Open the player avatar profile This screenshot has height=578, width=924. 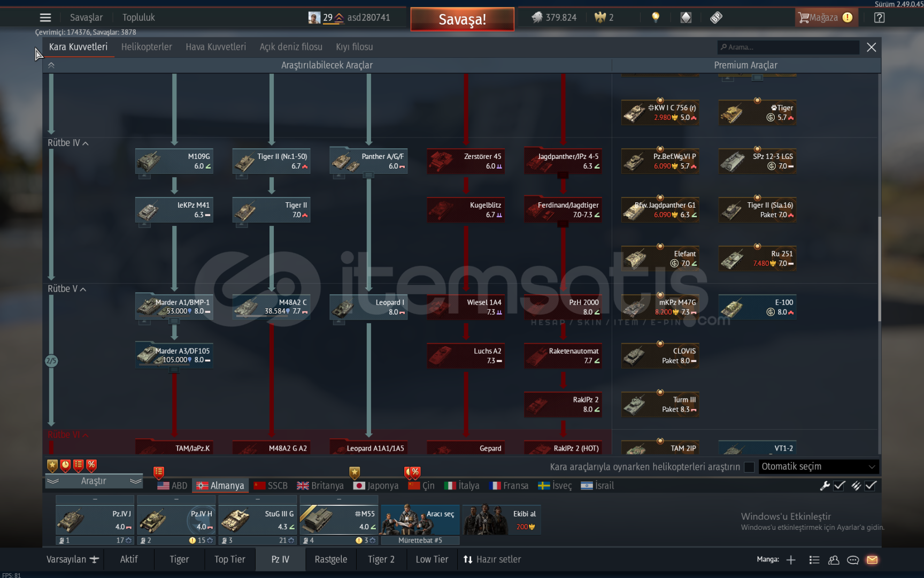pos(314,18)
